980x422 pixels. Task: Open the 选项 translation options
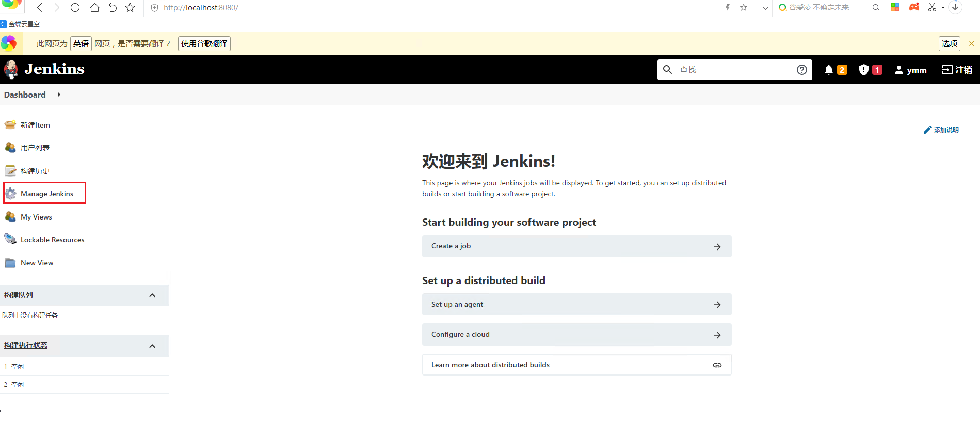click(950, 44)
